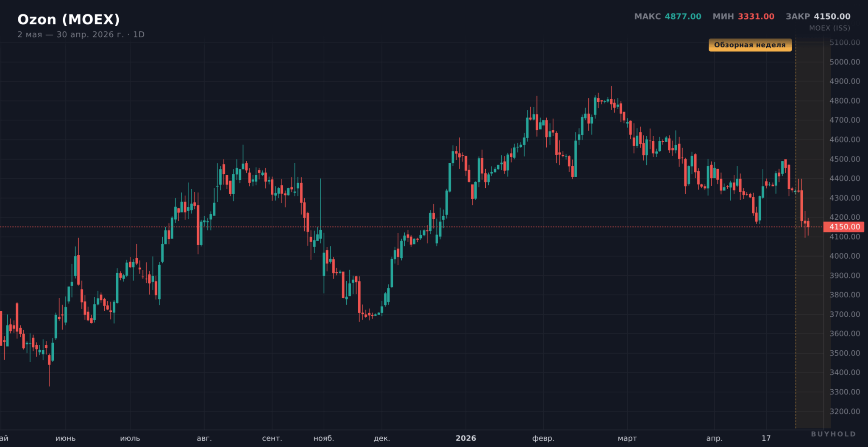Click the 'авг.' time axis label
Viewport: 868px width, 447px height.
point(204,439)
